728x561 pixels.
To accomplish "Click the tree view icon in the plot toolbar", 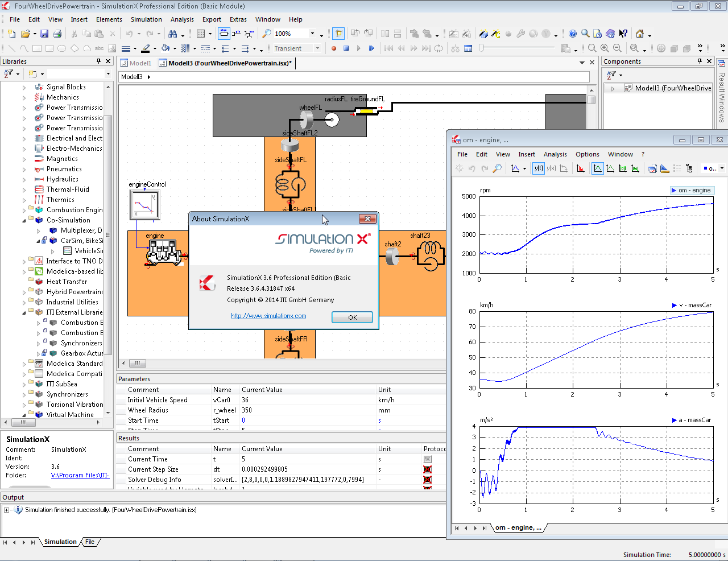I will tap(689, 168).
